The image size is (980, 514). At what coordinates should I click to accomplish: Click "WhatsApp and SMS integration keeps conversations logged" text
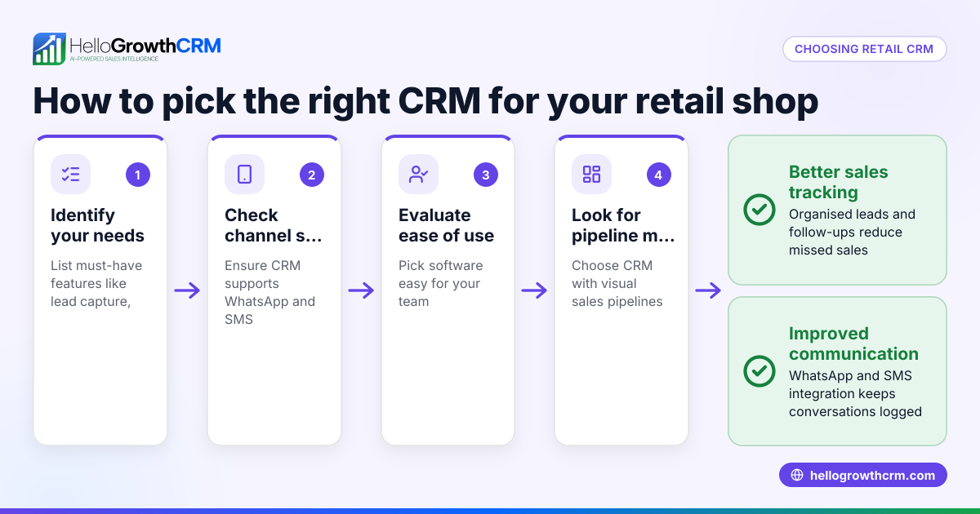(x=855, y=393)
